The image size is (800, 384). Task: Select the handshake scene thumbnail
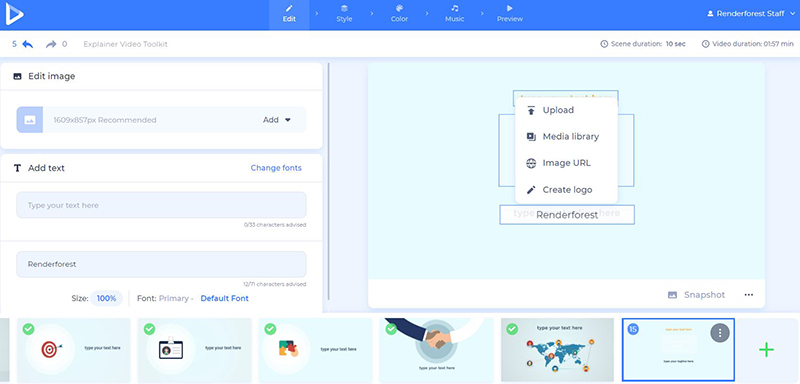436,350
